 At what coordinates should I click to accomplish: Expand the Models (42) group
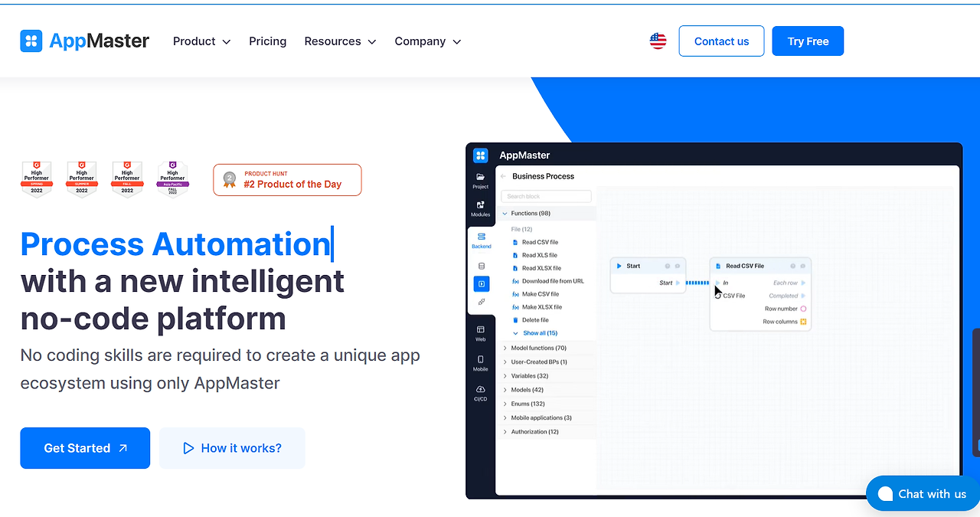[x=547, y=390]
